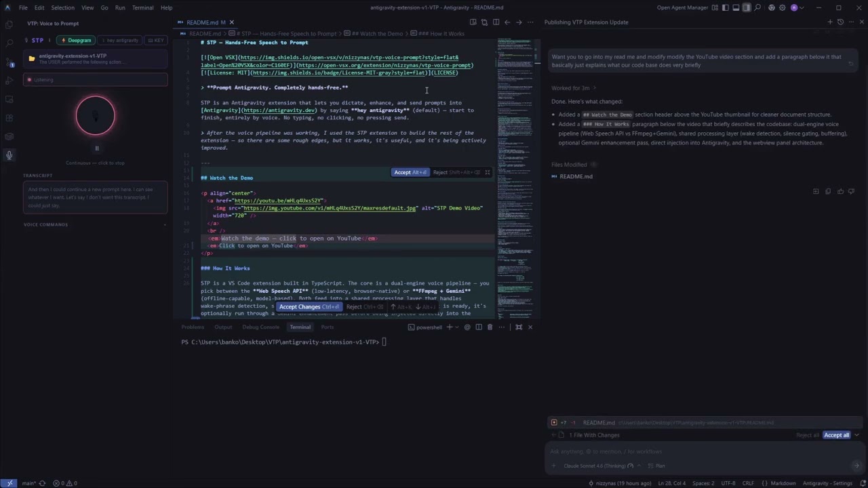Screen dimensions: 868x488
Task: Switch to the Output panel tab
Action: point(223,327)
